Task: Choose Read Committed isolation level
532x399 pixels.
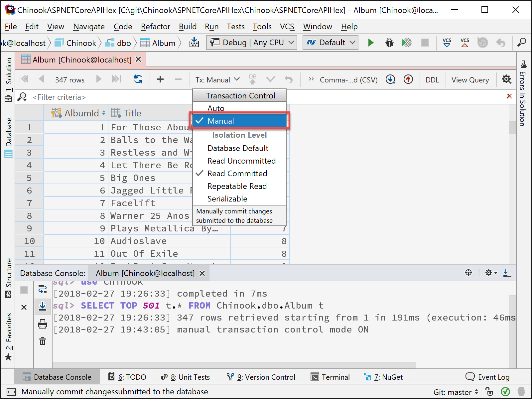Action: click(239, 174)
